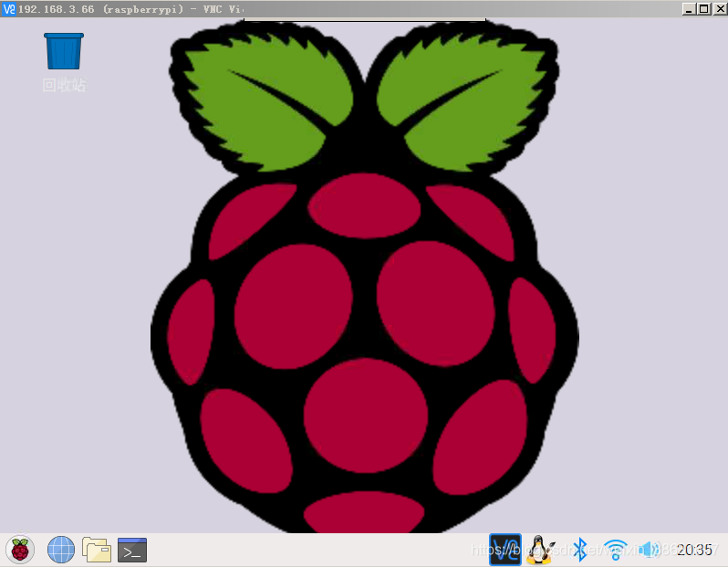Open the volume speaker control

[651, 550]
